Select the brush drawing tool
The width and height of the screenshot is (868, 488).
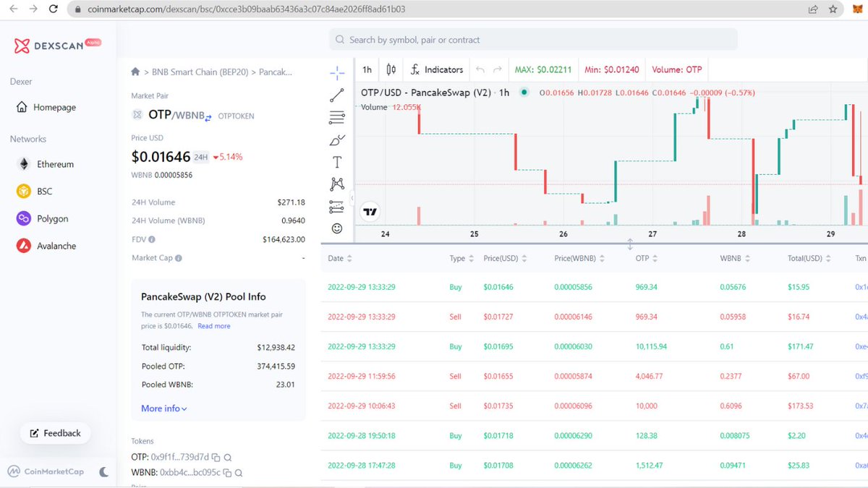pos(337,140)
